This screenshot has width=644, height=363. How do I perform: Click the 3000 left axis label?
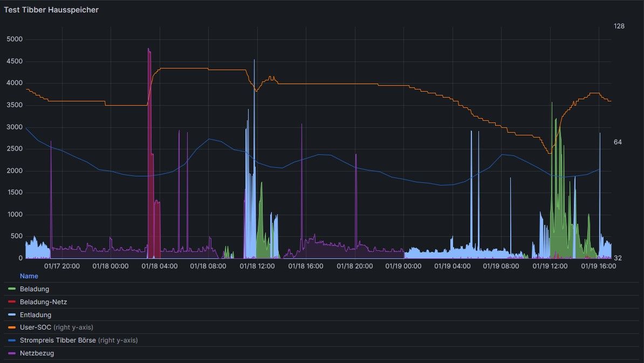tap(15, 127)
